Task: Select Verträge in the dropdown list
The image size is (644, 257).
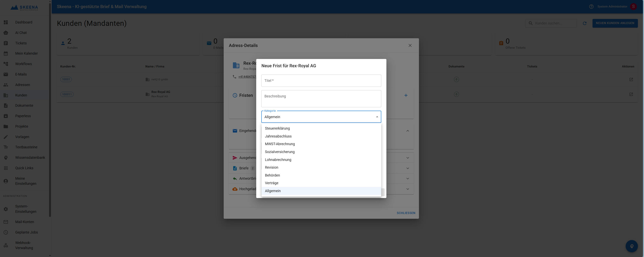Action: coord(271,183)
